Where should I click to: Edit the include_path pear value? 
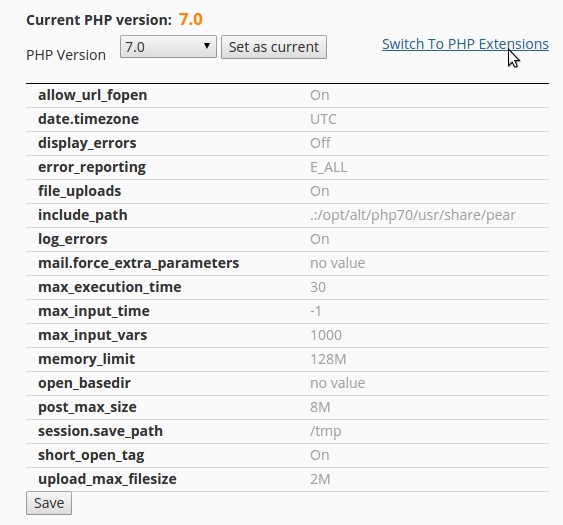413,215
